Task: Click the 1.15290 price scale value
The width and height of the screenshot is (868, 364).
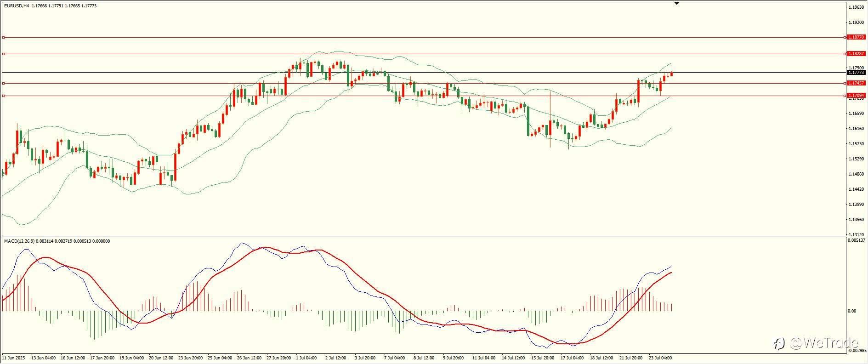Action: [x=856, y=159]
